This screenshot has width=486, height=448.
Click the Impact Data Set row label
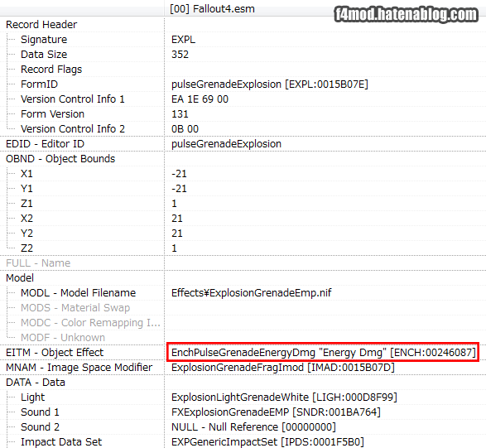pos(61,441)
